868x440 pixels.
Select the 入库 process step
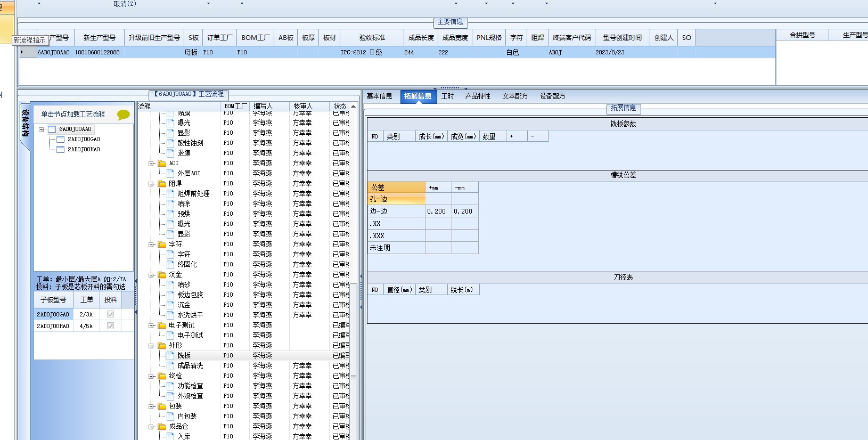click(x=184, y=437)
